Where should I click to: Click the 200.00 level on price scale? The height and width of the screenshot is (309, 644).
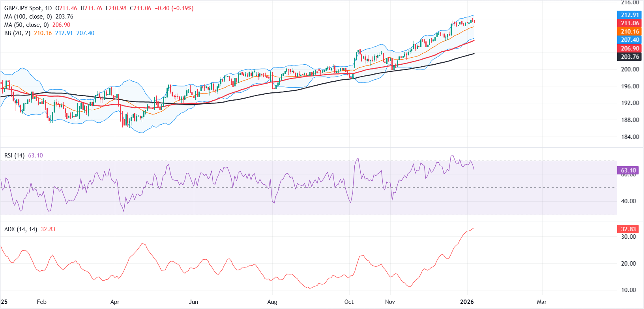[630, 69]
